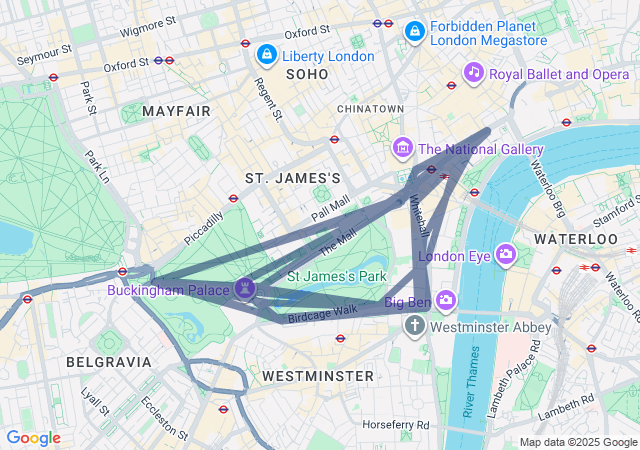Click the Buckingham Palace text label
This screenshot has height=450, width=640.
tap(168, 290)
